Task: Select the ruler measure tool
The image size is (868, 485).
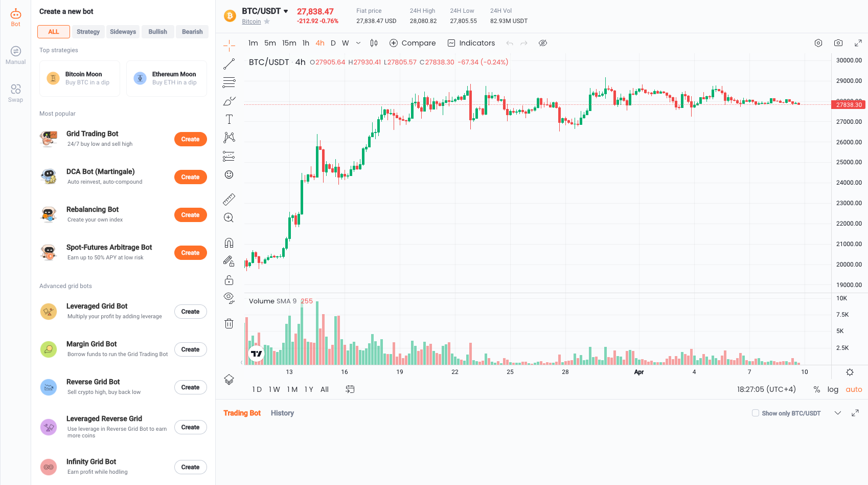Action: point(229,199)
